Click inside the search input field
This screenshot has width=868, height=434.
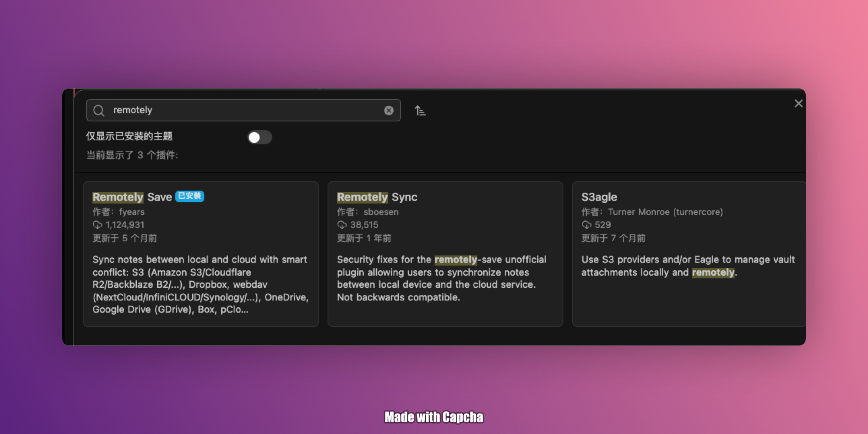pyautogui.click(x=243, y=110)
